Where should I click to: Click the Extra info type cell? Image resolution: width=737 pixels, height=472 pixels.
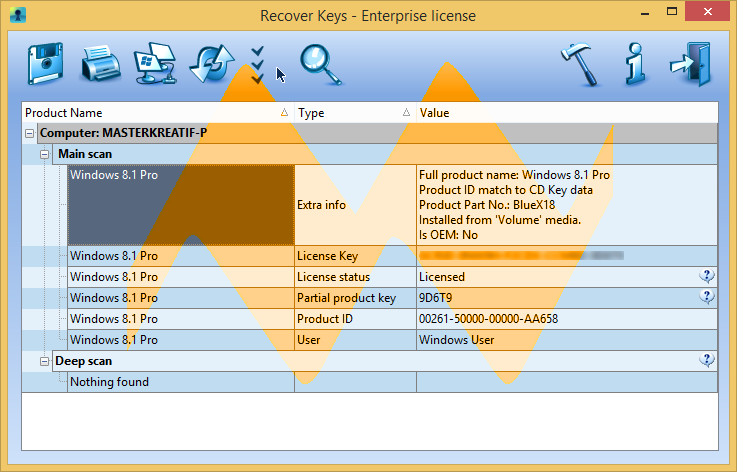point(355,205)
